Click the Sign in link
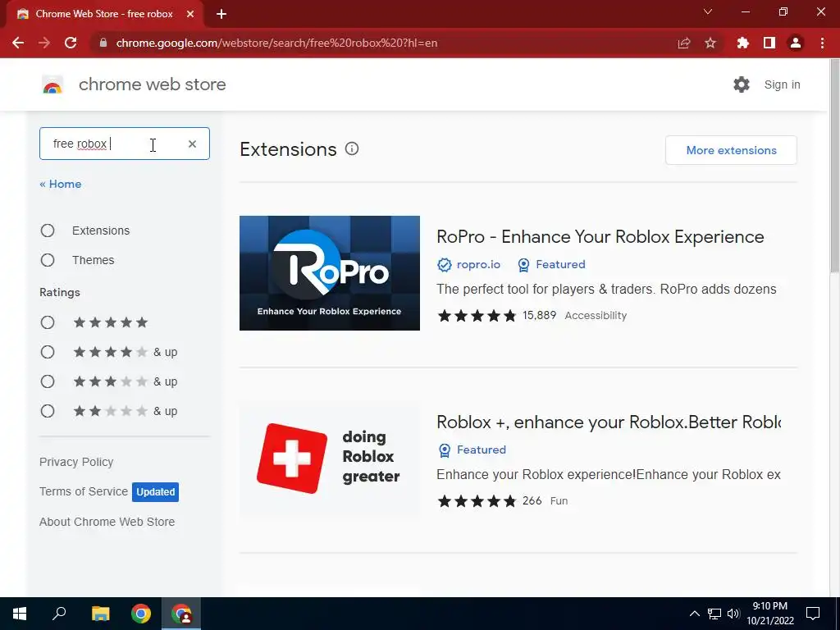The height and width of the screenshot is (630, 840). point(782,84)
